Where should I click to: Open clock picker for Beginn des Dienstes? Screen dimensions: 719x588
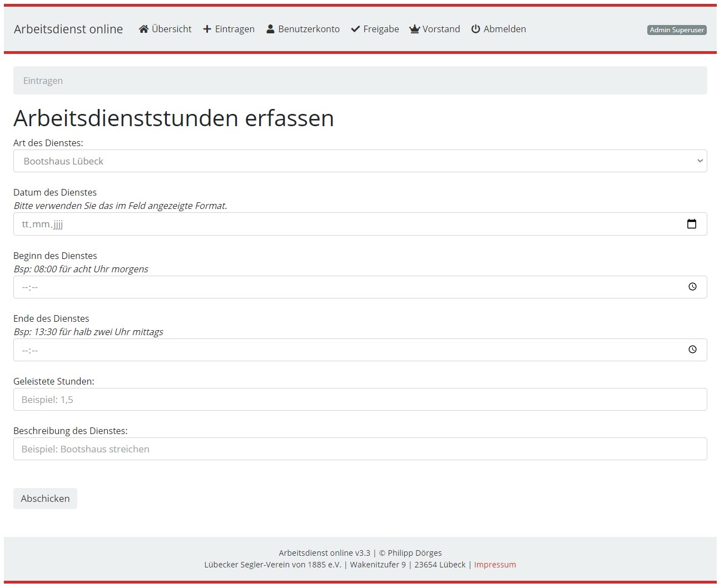[692, 287]
